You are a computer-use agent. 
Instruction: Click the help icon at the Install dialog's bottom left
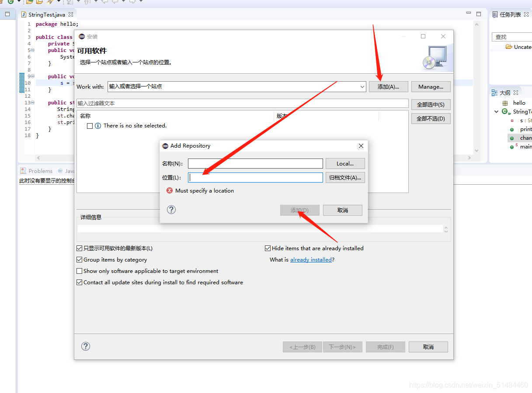pyautogui.click(x=86, y=346)
